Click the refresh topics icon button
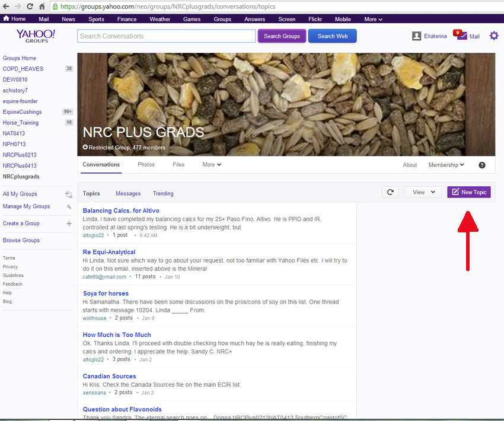 [390, 192]
